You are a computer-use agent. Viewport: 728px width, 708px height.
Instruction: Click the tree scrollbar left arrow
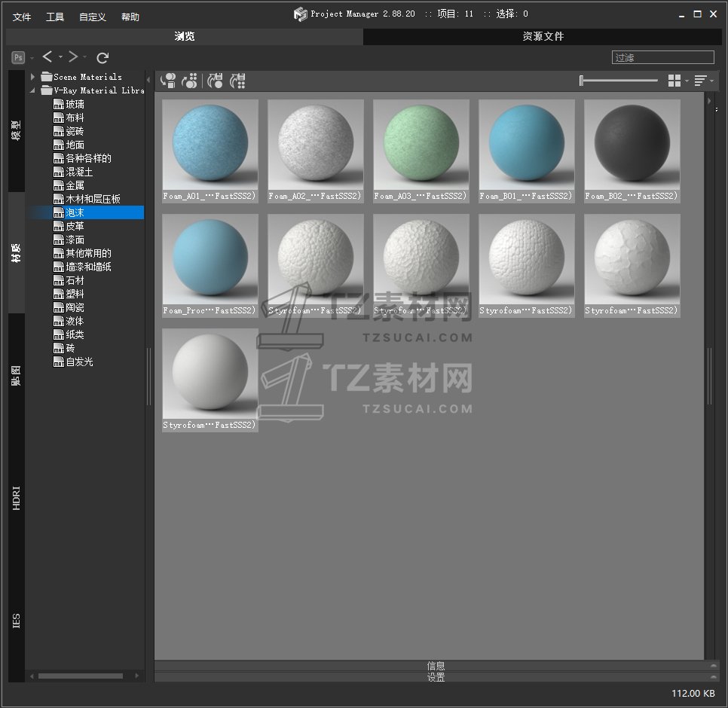coord(32,676)
